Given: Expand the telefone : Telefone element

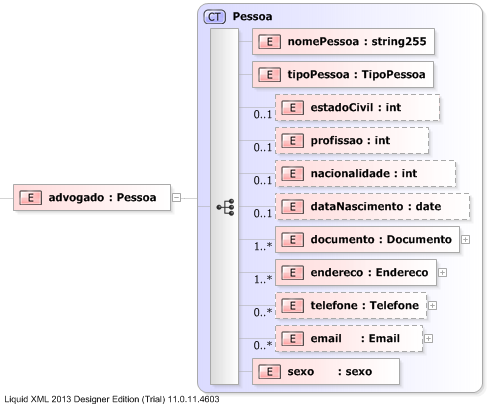Looking at the screenshot, I should click(x=432, y=306).
